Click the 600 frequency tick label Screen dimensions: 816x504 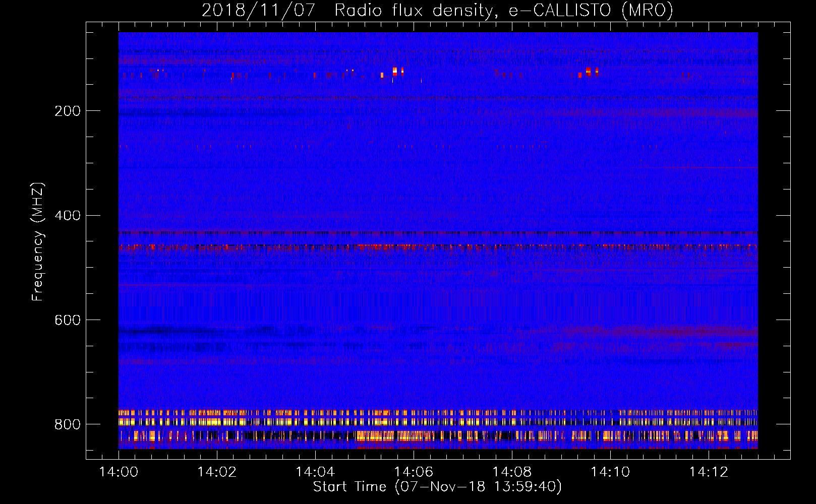point(68,321)
